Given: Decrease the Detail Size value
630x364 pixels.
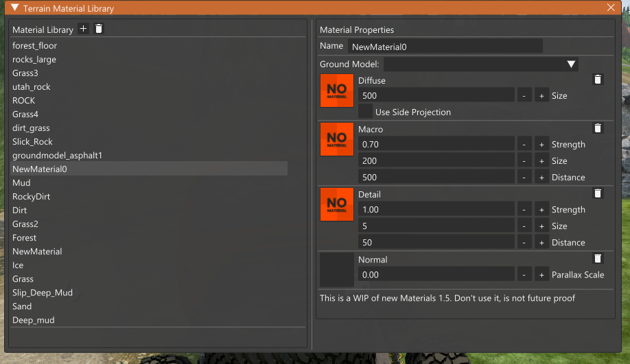Looking at the screenshot, I should click(524, 226).
